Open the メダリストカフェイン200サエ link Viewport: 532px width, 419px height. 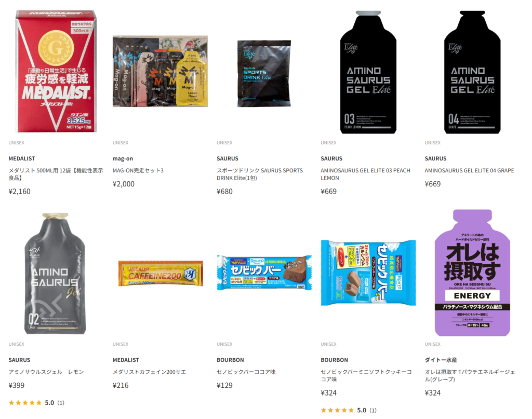click(149, 372)
